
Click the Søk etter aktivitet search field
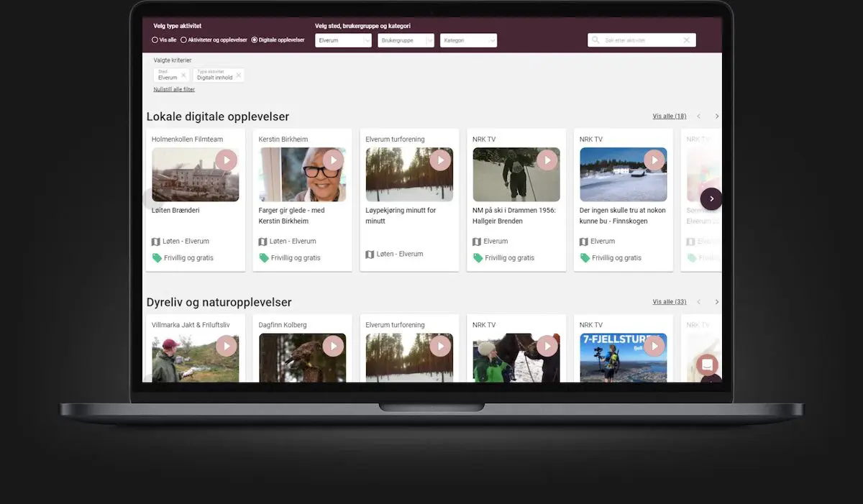pos(636,41)
